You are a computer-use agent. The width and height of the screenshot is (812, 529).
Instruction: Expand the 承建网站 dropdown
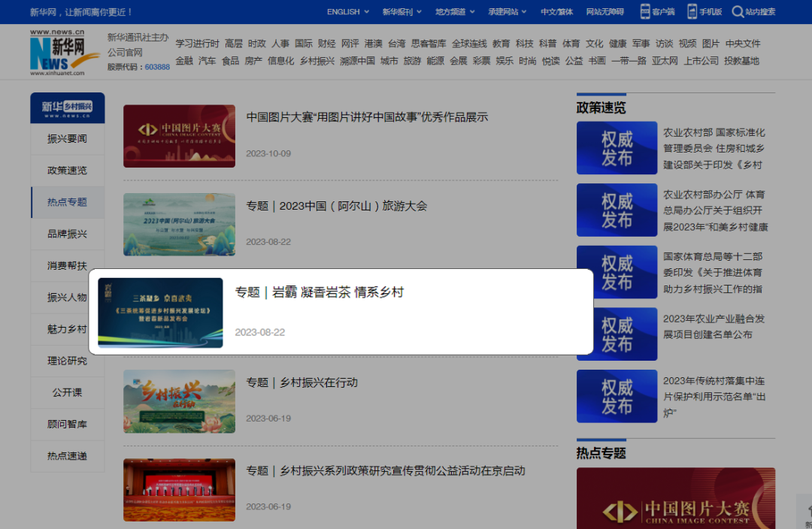coord(505,11)
